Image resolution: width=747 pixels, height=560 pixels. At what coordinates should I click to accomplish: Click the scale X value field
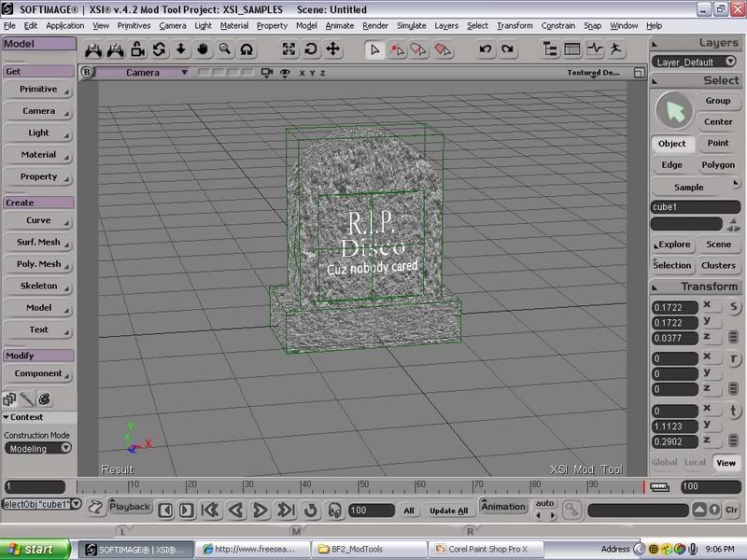(x=674, y=308)
